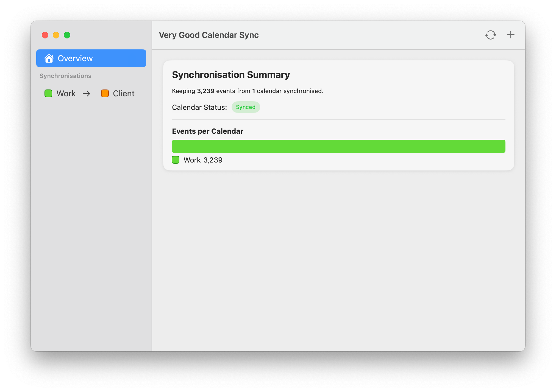
Task: Click the green Work calendar icon in sidebar
Action: point(48,94)
